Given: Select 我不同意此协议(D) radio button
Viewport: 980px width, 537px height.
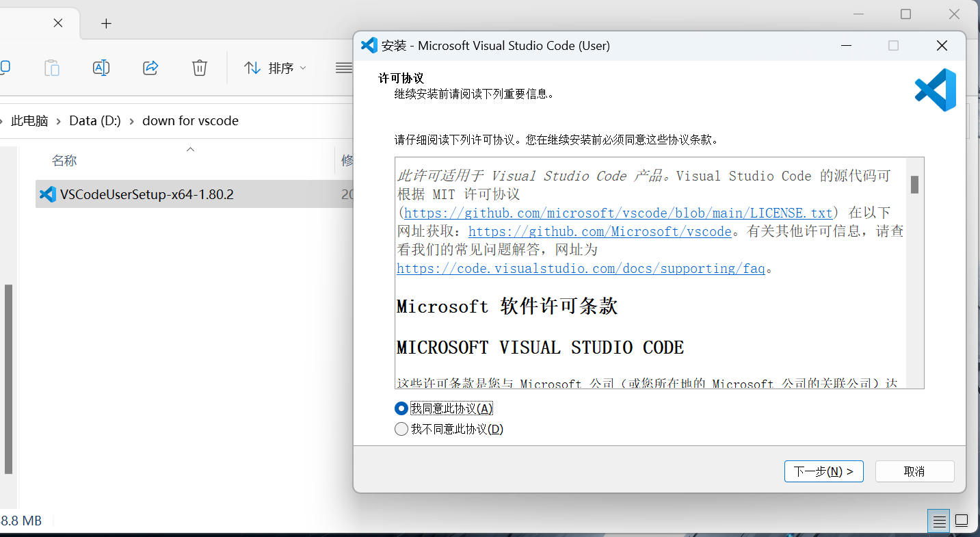Looking at the screenshot, I should [x=401, y=430].
